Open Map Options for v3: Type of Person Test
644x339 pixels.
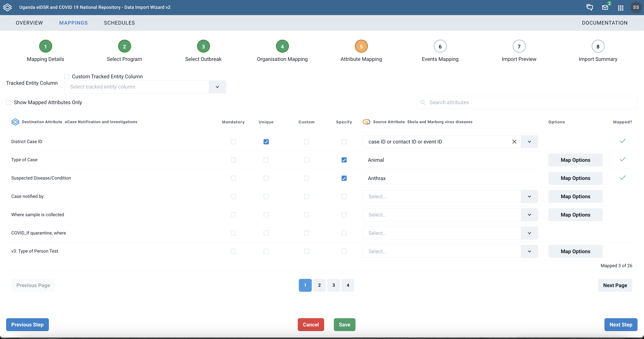pos(576,251)
